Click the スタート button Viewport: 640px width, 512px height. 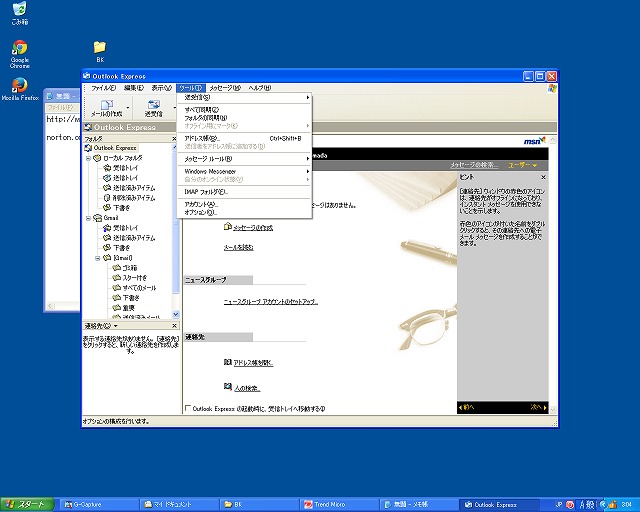coord(27,505)
